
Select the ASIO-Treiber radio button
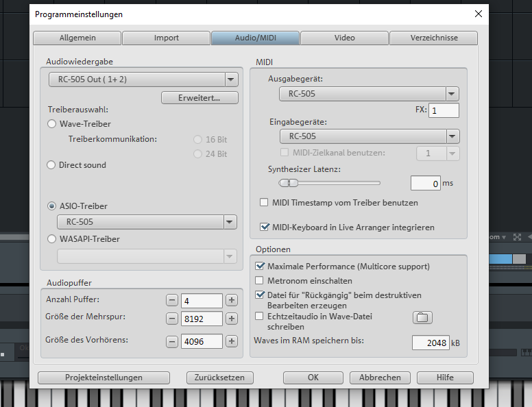51,206
